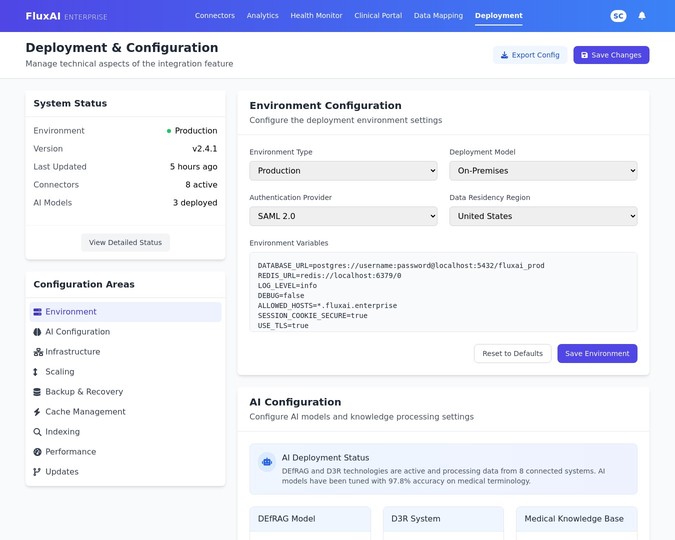Screen dimensions: 675x540
Task: Click the green Production status value
Action: click(192, 130)
